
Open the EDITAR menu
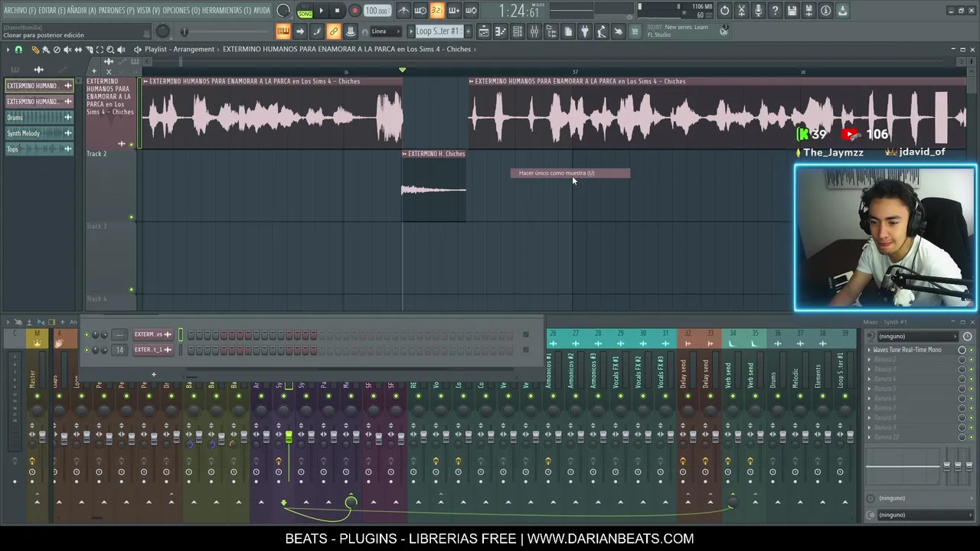(x=51, y=11)
